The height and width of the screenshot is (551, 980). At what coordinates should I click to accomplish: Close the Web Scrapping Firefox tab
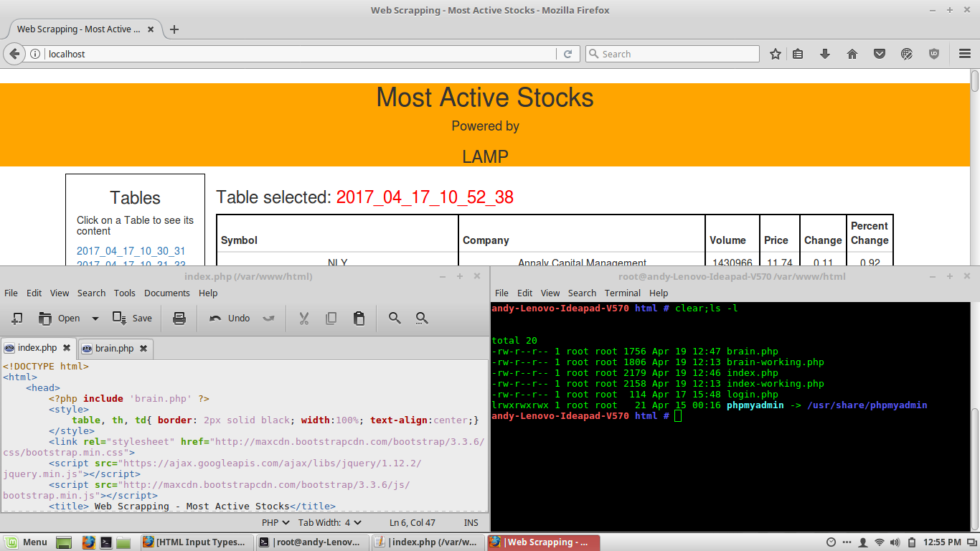click(x=151, y=29)
